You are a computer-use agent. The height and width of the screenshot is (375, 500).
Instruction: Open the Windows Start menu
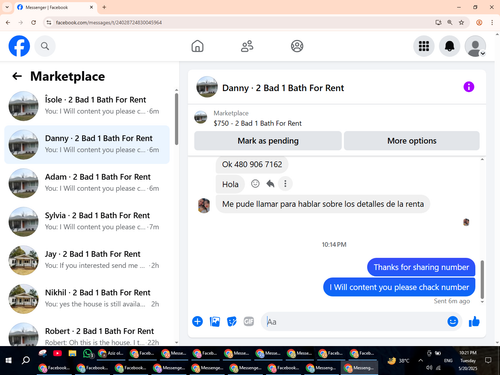(9, 360)
